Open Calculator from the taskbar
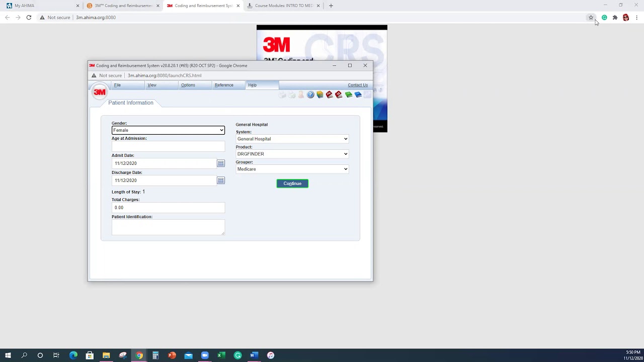This screenshot has height=362, width=644. [155, 355]
